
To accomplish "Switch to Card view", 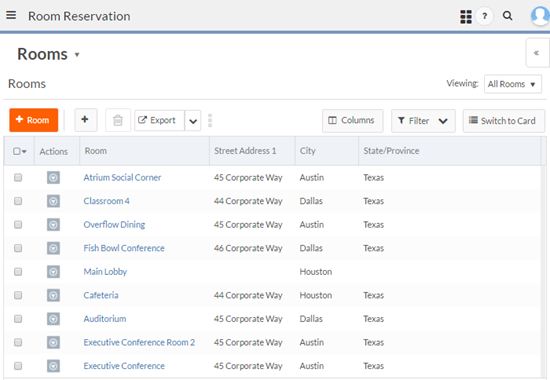I will pos(503,121).
